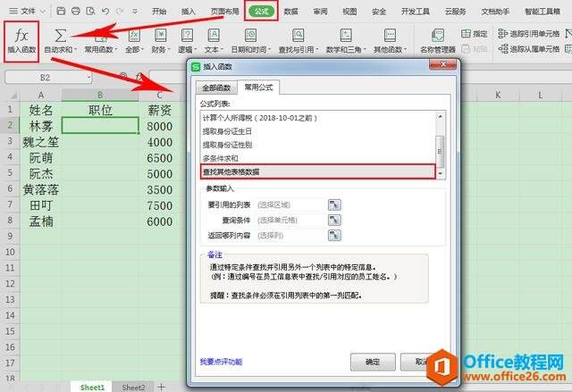Switch to the 全部函数 tab
Screen dimensions: 572x392
pos(216,88)
